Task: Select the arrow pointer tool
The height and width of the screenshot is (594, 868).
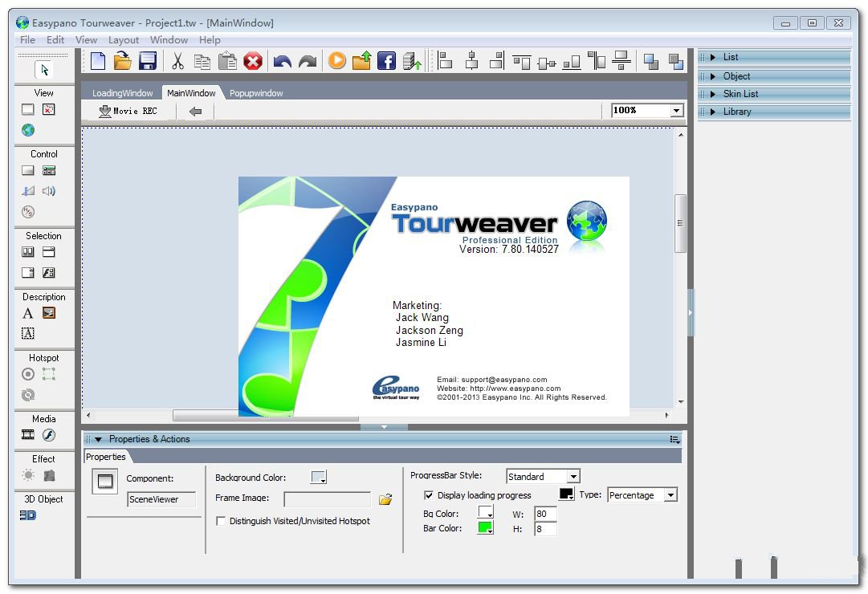Action: click(44, 70)
